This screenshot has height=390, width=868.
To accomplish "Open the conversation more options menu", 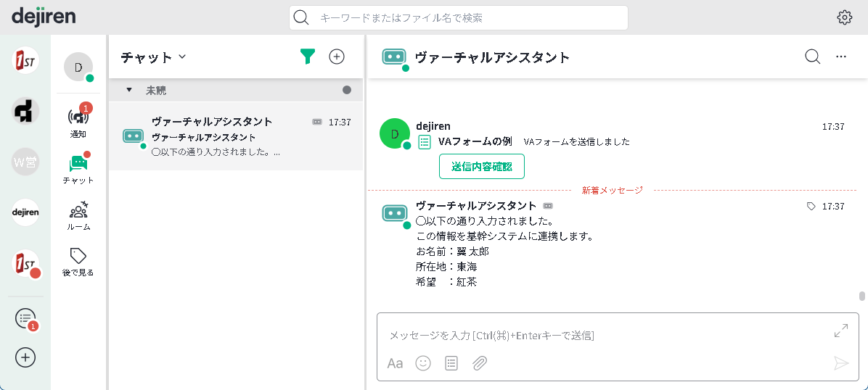I will (841, 57).
